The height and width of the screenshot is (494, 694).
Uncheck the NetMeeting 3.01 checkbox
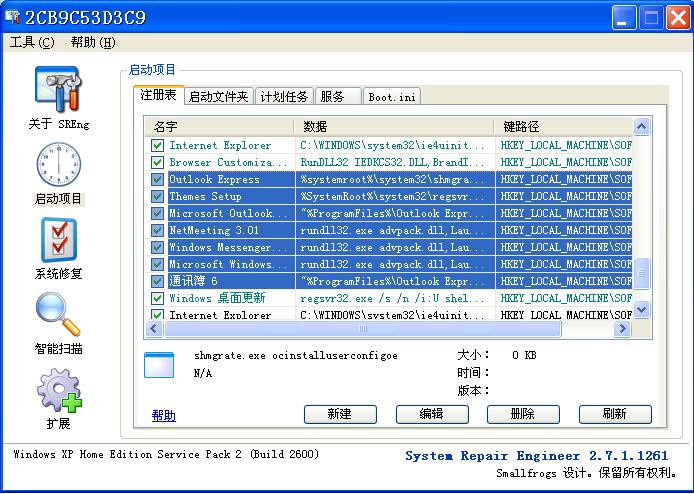pos(157,230)
